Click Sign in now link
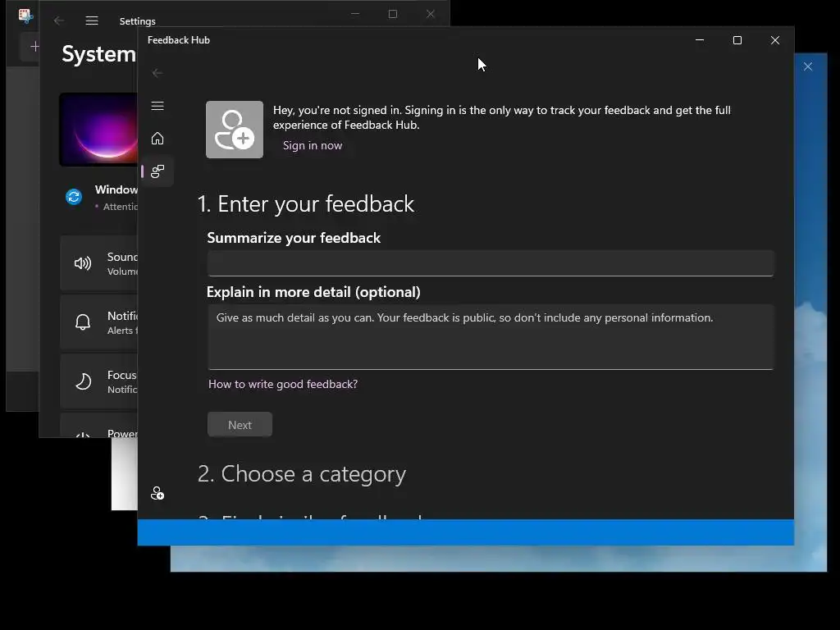Viewport: 840px width, 630px height. click(313, 146)
